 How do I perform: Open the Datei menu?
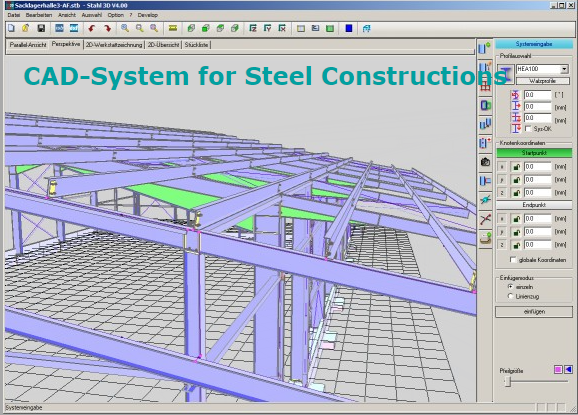[x=14, y=15]
